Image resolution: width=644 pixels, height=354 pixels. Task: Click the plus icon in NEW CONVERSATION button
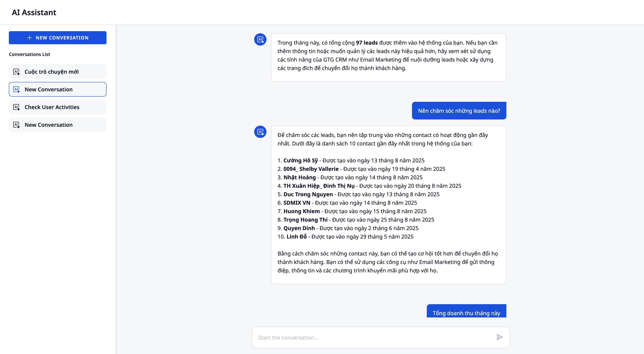point(29,38)
